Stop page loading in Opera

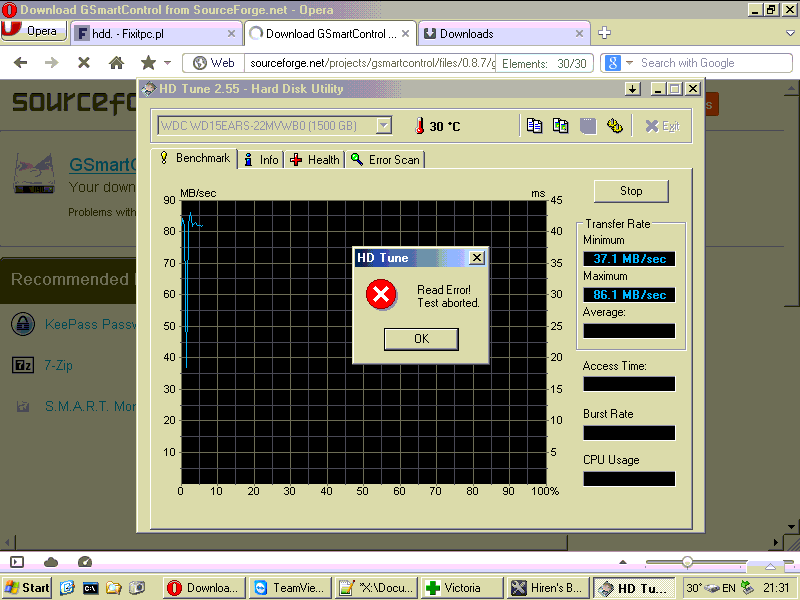(84, 63)
